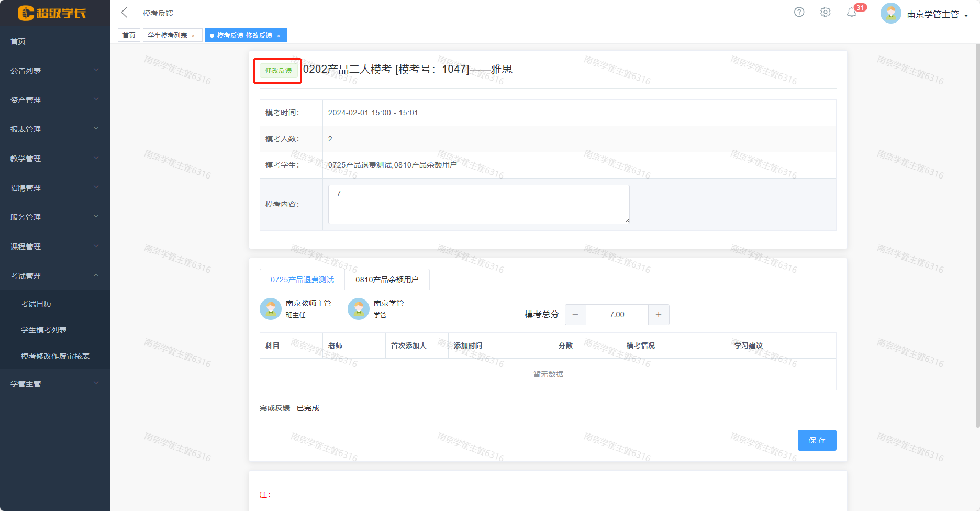980x511 pixels.
Task: Increase 模考总分 with plus button
Action: [659, 315]
